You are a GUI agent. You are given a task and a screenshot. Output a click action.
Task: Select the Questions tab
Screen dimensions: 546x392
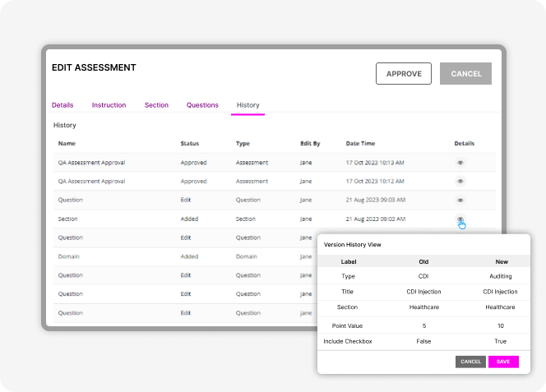tap(202, 105)
